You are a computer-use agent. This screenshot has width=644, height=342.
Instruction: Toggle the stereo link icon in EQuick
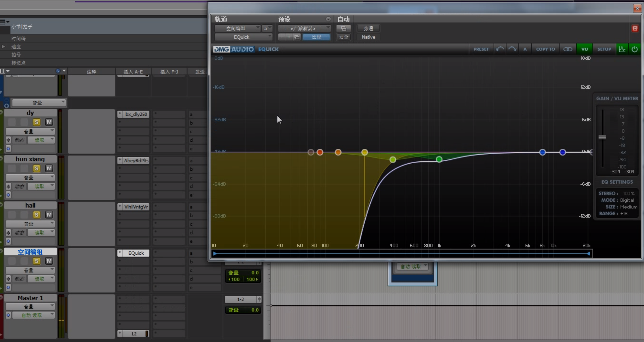(x=568, y=49)
